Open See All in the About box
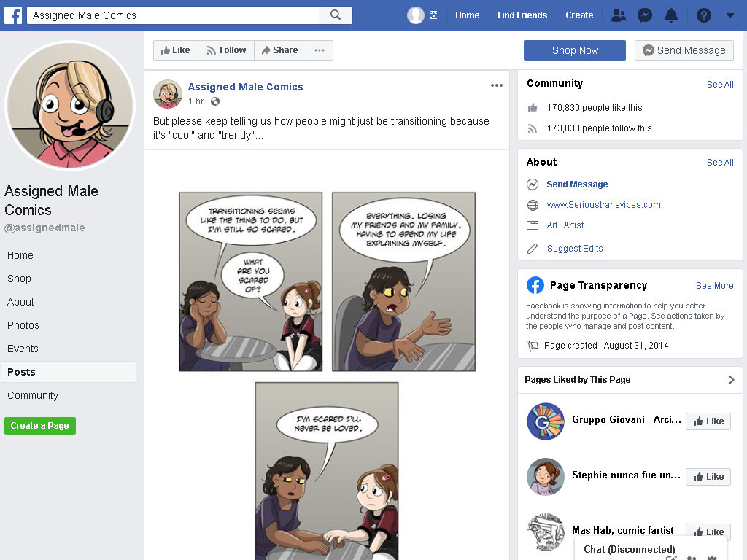Image resolution: width=747 pixels, height=560 pixels. [x=720, y=163]
